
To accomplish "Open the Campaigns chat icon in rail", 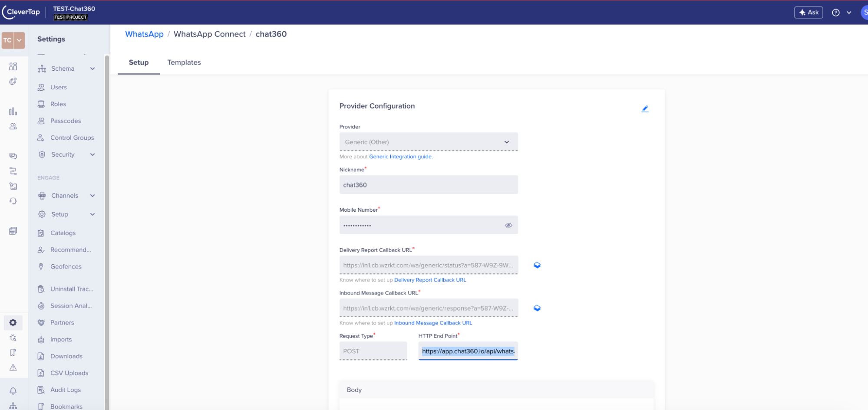I will click(13, 156).
